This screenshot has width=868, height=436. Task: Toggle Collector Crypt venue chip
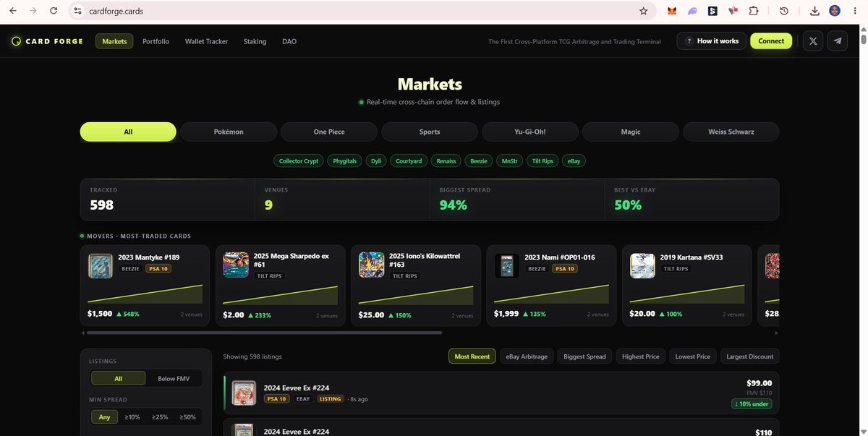[x=299, y=161]
